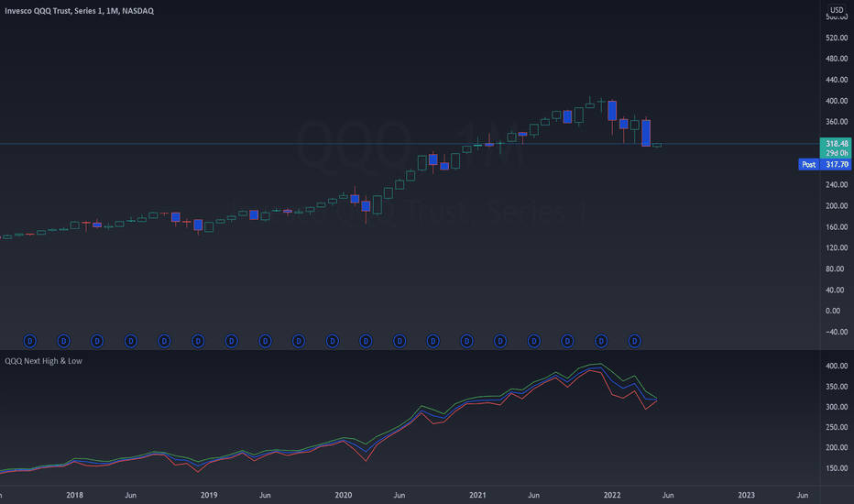The height and width of the screenshot is (504, 854).
Task: Select the blue January 2022 candle
Action: tap(612, 111)
